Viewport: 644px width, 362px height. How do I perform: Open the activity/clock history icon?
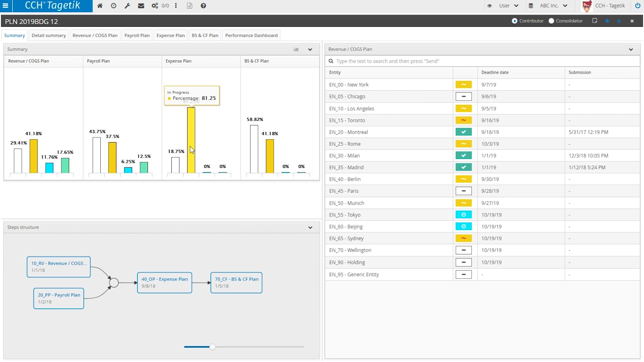pyautogui.click(x=113, y=5)
